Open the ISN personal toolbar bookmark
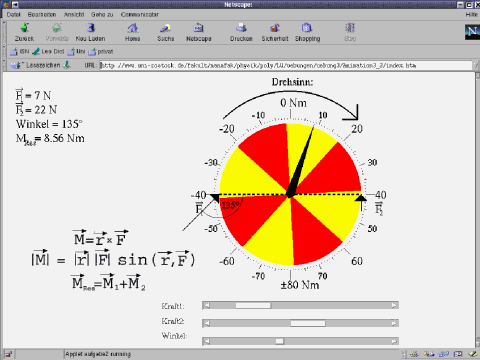The height and width of the screenshot is (360, 480). tap(20, 51)
